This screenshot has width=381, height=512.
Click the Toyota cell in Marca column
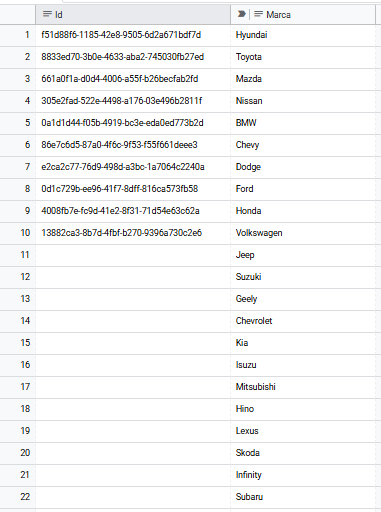(303, 57)
